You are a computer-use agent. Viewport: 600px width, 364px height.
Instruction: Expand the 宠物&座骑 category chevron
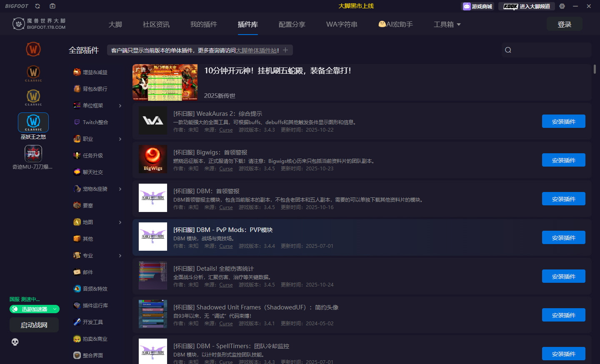pos(120,189)
